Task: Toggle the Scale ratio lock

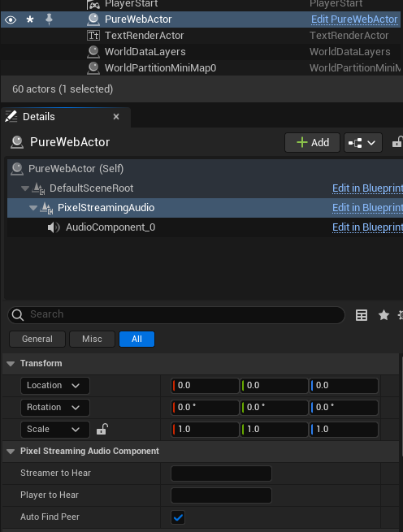Action: click(102, 429)
